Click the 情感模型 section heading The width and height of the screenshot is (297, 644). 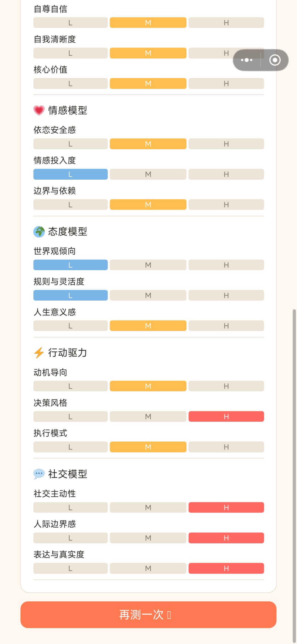pos(68,110)
